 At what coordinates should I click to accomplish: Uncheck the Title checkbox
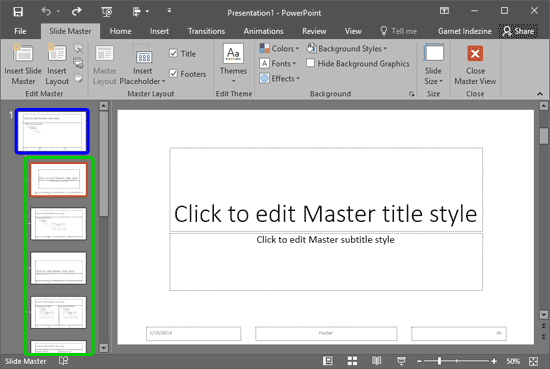pos(173,53)
